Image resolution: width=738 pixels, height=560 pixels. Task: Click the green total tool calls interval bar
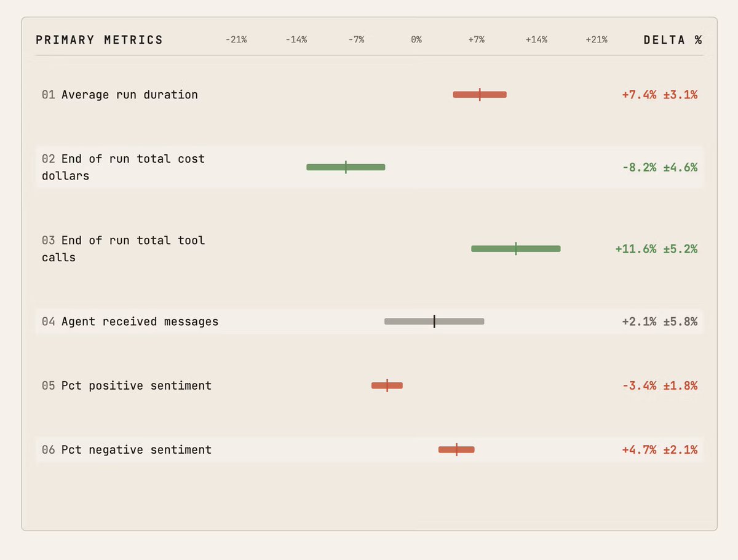point(516,249)
